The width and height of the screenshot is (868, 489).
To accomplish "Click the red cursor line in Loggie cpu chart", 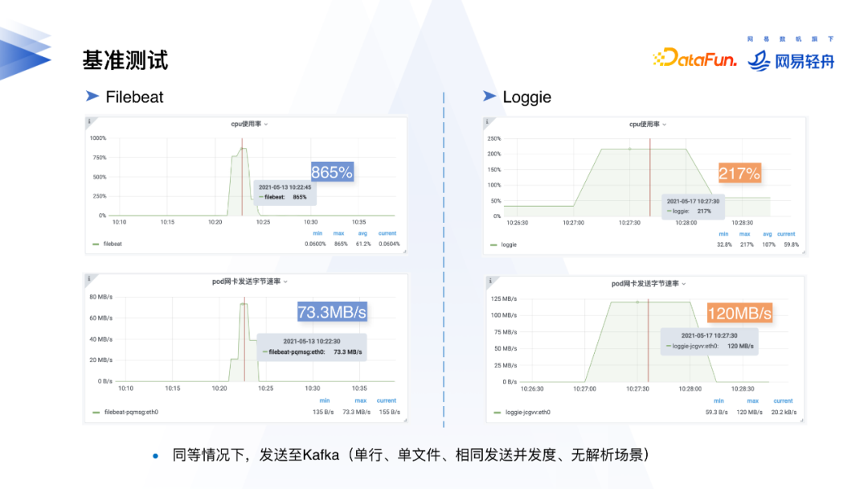I will click(x=650, y=177).
